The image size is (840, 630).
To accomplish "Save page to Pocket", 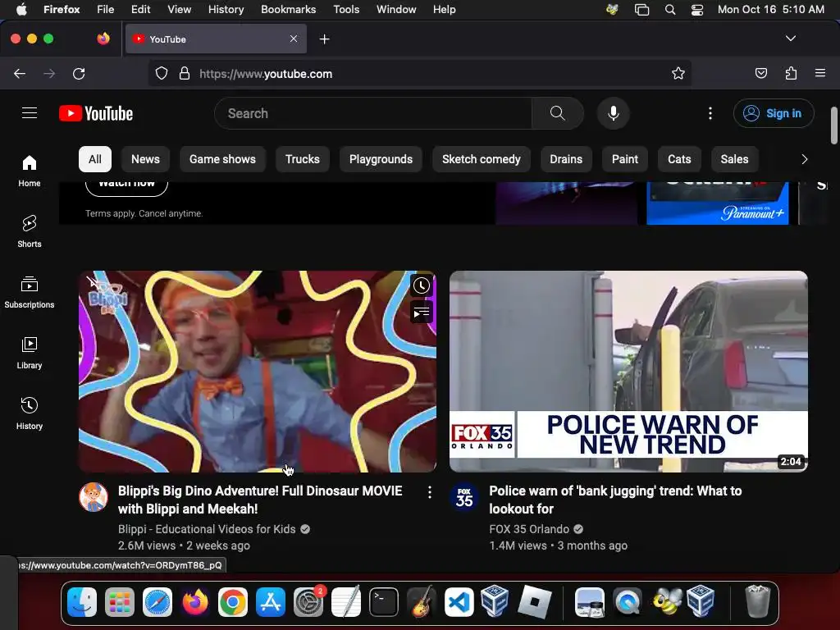I will (761, 73).
